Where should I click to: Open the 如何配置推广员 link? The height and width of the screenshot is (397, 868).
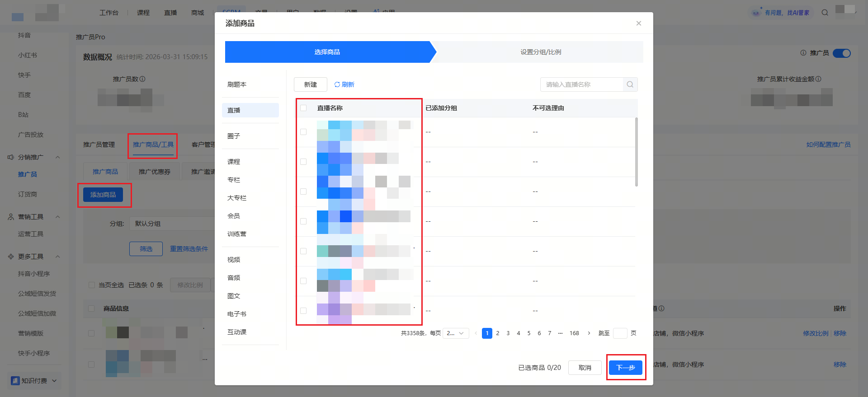click(x=828, y=145)
